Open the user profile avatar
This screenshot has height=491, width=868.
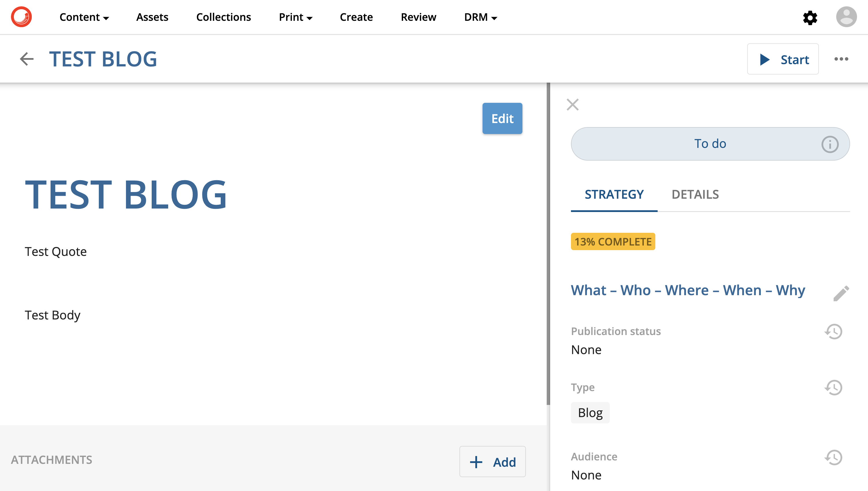846,17
